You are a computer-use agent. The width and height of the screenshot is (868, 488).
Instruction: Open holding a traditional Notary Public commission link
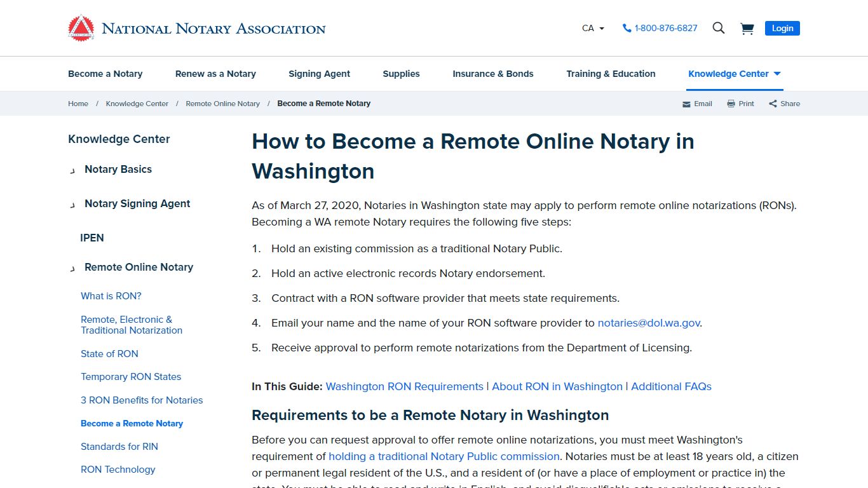pyautogui.click(x=444, y=456)
